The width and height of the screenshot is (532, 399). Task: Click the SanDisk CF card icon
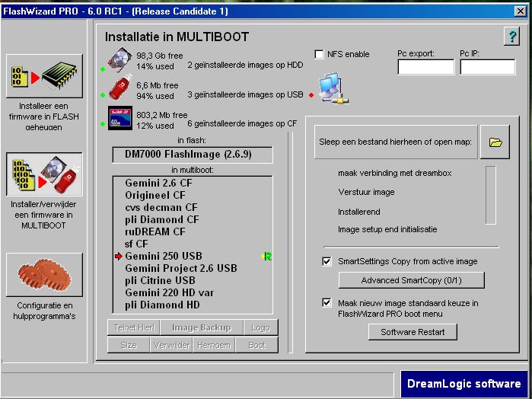tap(120, 118)
